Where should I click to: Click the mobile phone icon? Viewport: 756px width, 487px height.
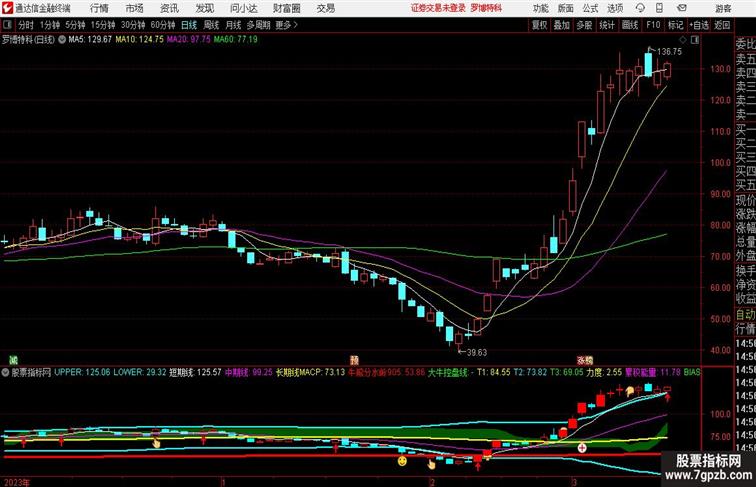pos(659,8)
